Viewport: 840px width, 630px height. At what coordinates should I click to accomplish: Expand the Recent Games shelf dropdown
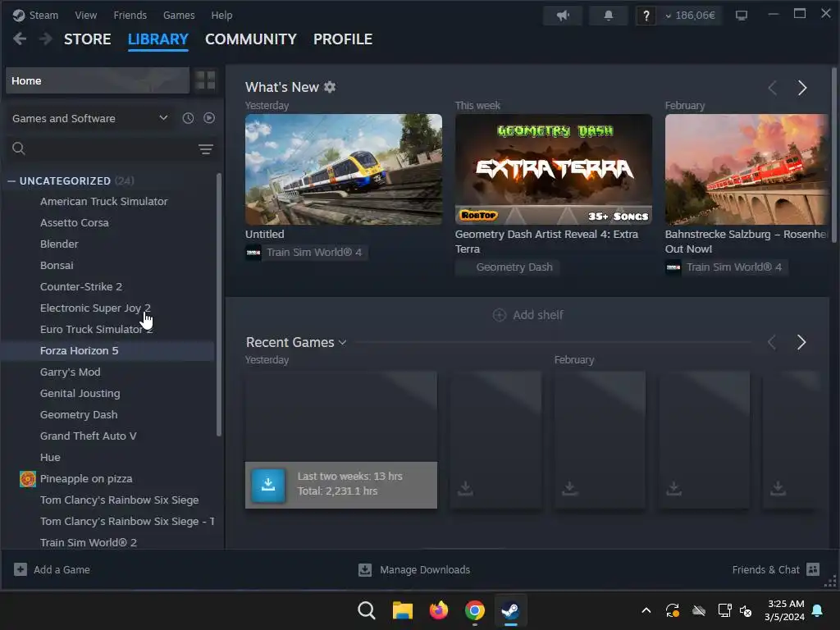343,342
